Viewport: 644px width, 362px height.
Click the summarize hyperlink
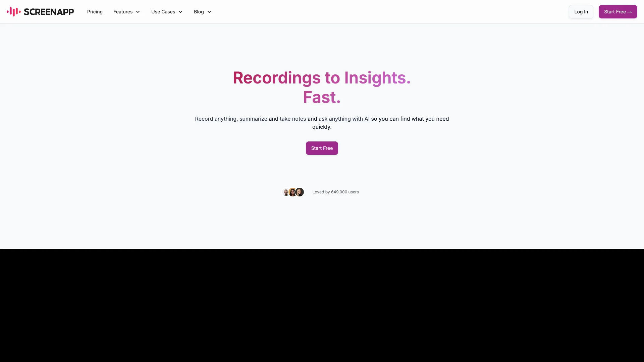(x=253, y=118)
